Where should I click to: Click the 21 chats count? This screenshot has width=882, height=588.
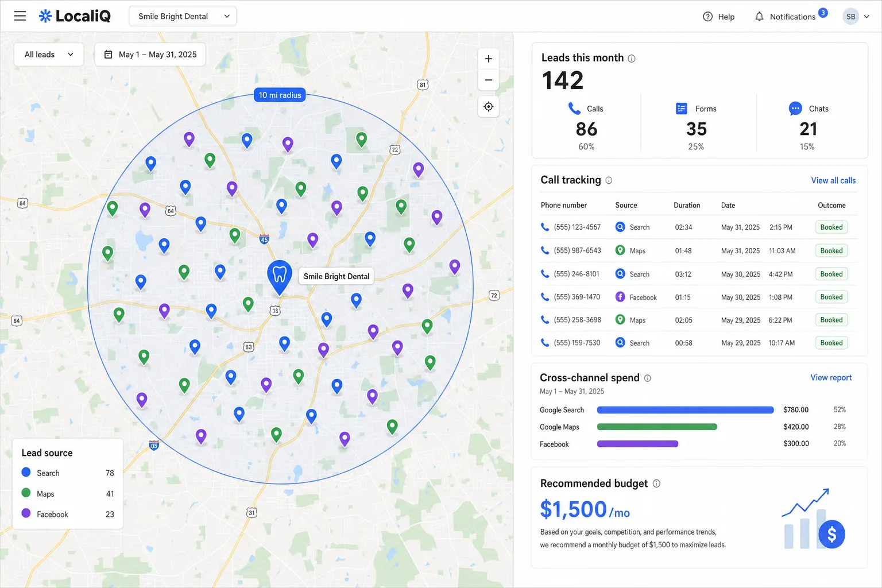(x=808, y=129)
